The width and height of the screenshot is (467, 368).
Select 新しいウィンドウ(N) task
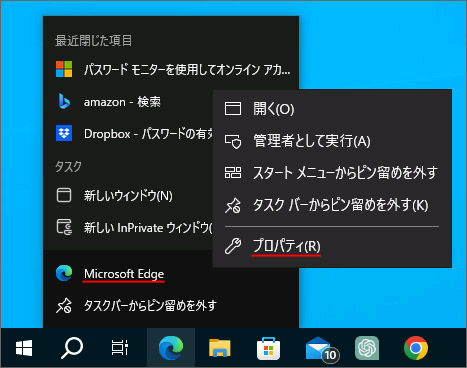pos(128,195)
